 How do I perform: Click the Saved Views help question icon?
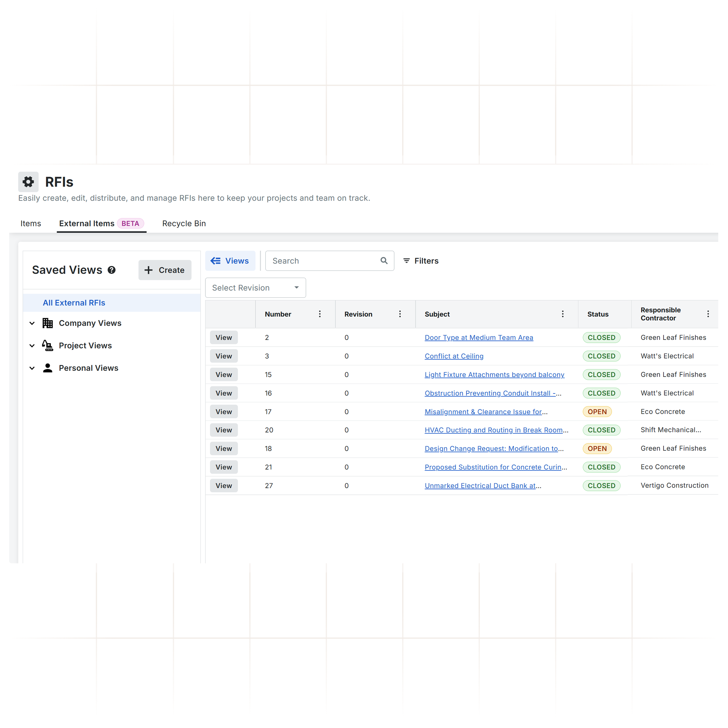[x=112, y=270]
